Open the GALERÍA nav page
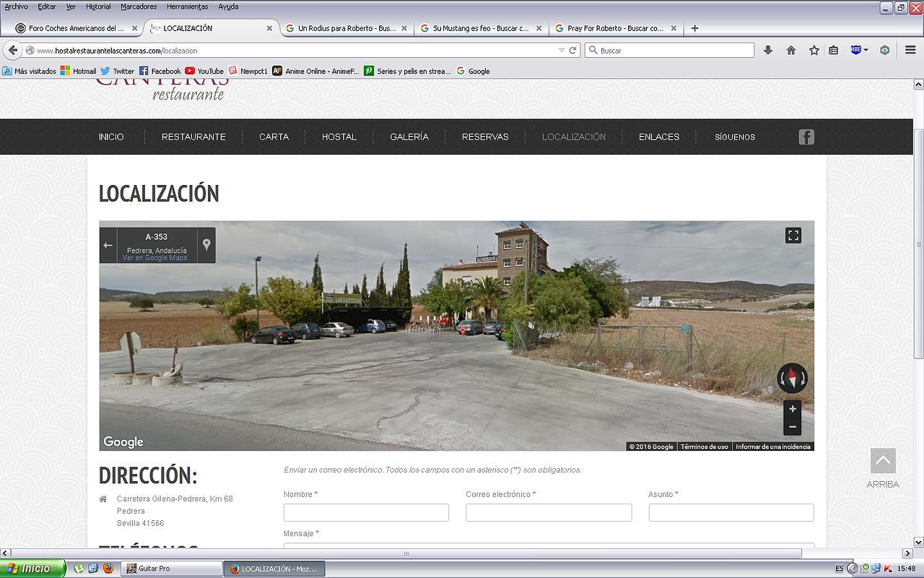This screenshot has width=924, height=578. [409, 137]
